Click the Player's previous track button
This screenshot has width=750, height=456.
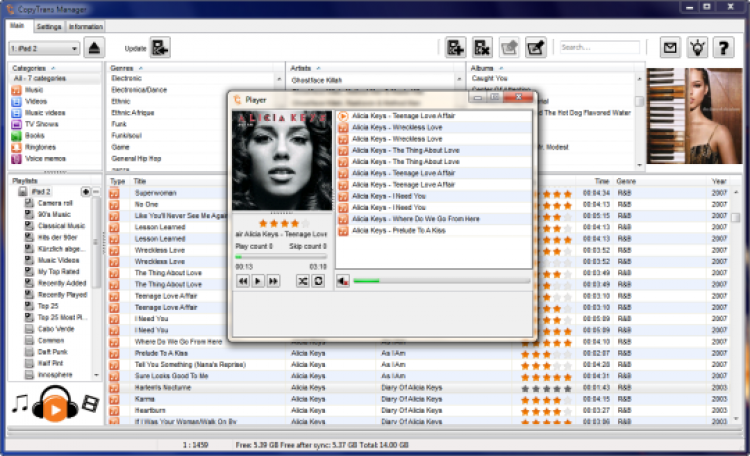tap(243, 281)
